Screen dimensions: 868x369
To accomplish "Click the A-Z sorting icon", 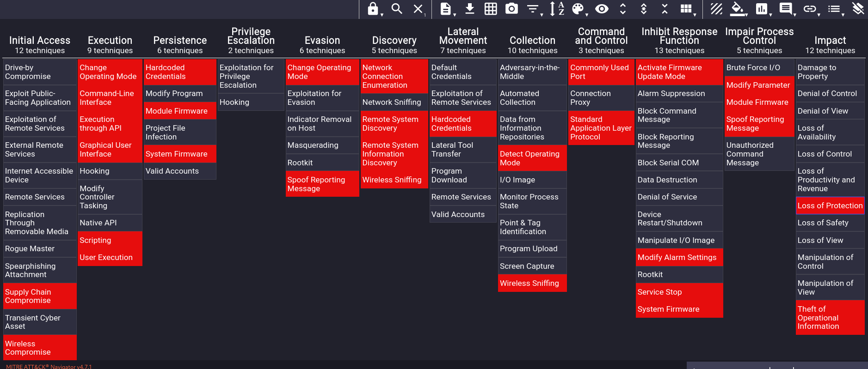I will coord(556,9).
